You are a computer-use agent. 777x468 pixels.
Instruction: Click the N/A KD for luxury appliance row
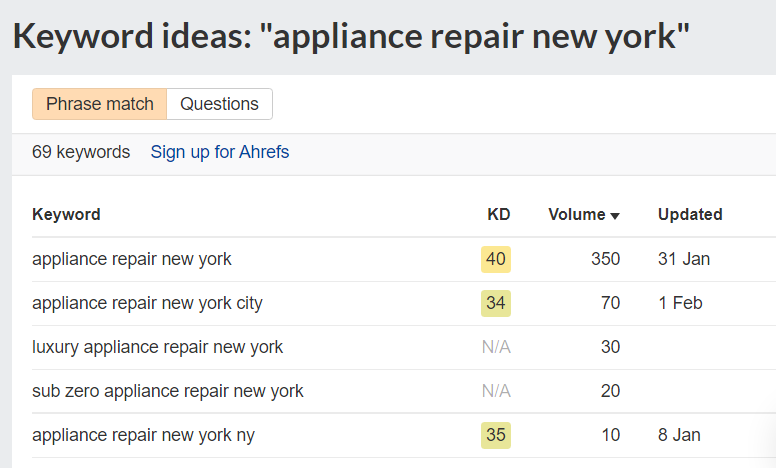496,347
